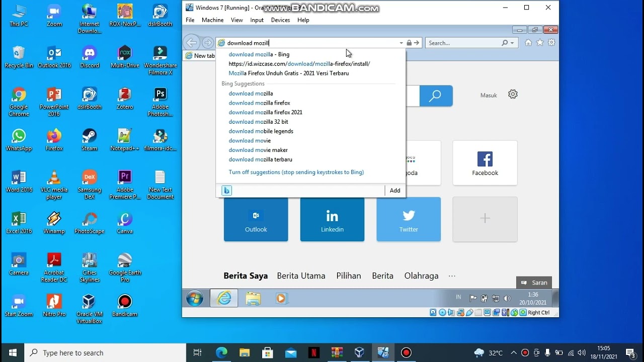Open IE Home icon

point(528,43)
